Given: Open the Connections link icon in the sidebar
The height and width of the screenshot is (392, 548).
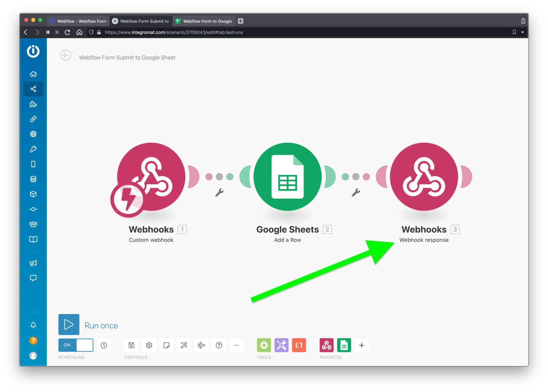Looking at the screenshot, I should click(x=33, y=119).
